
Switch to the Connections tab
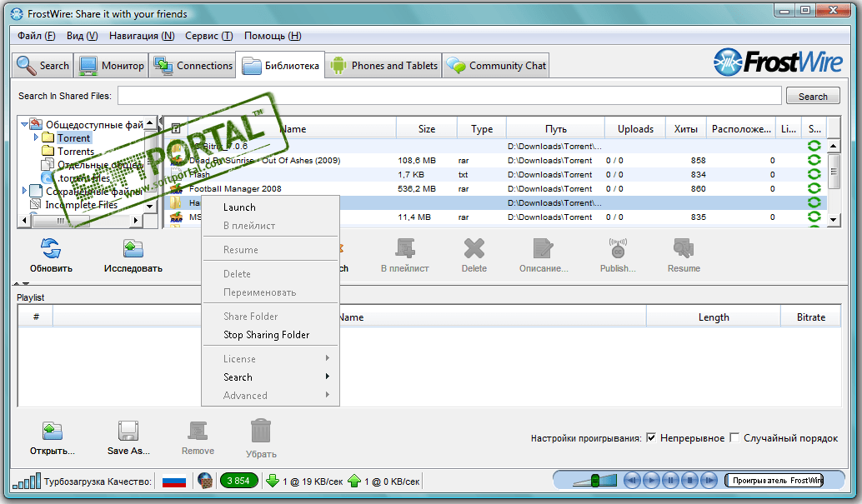click(x=193, y=66)
